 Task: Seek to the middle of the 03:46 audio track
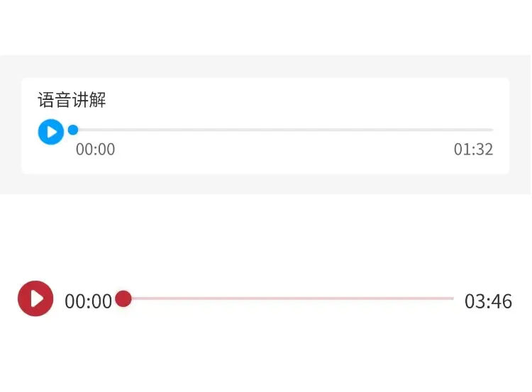pyautogui.click(x=289, y=298)
